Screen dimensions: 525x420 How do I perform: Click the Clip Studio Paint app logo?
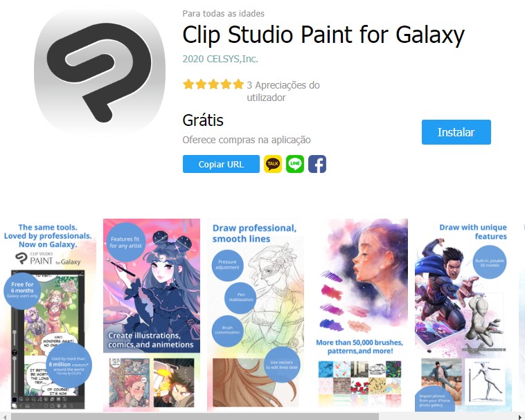pyautogui.click(x=100, y=71)
